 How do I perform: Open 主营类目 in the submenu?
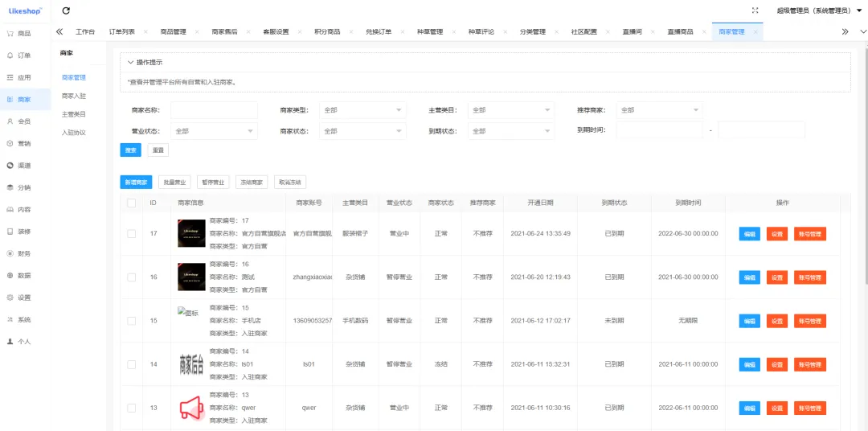[x=74, y=114]
